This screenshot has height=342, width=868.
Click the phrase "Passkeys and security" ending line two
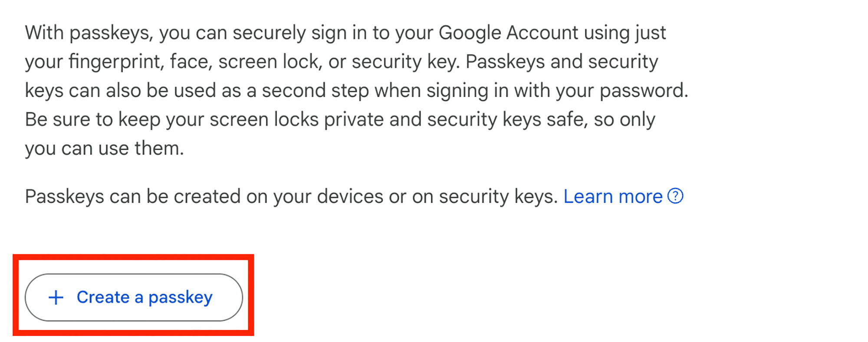562,62
